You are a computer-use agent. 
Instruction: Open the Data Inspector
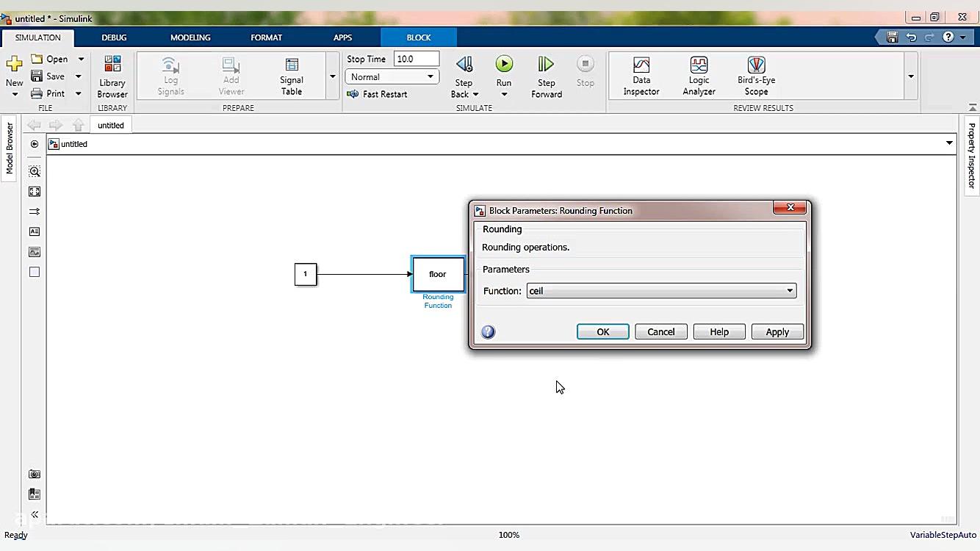tap(641, 76)
